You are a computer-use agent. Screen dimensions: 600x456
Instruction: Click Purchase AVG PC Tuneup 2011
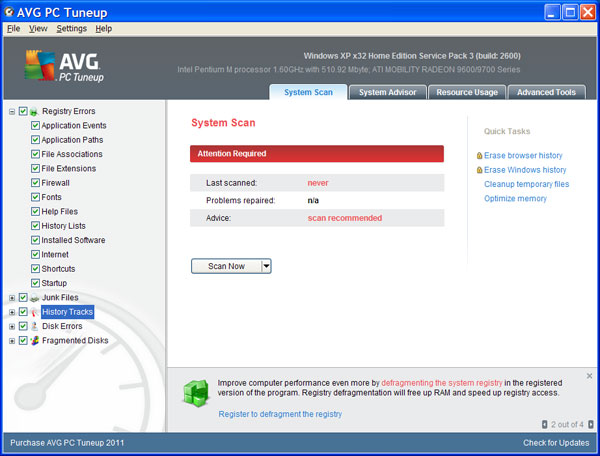[67, 443]
